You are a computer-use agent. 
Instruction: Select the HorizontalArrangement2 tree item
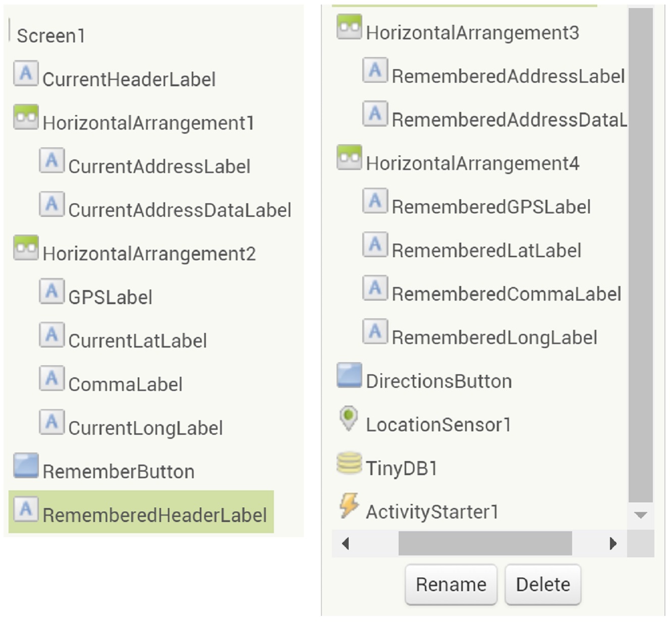click(149, 254)
